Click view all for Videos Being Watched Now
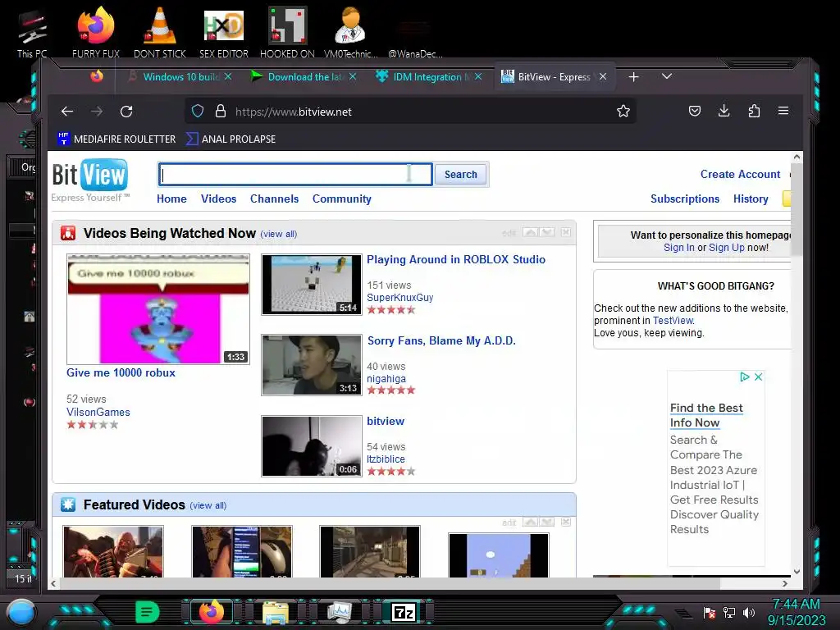The width and height of the screenshot is (840, 630). 279,234
